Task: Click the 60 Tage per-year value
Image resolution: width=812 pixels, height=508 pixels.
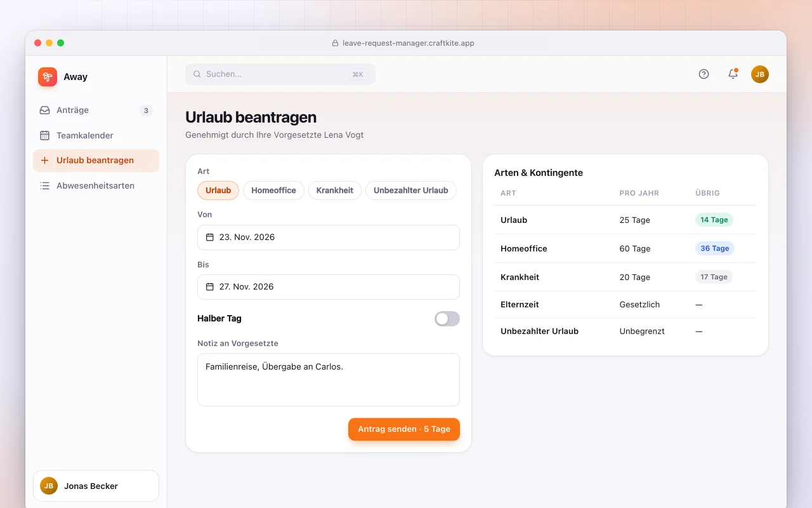Action: 635,249
